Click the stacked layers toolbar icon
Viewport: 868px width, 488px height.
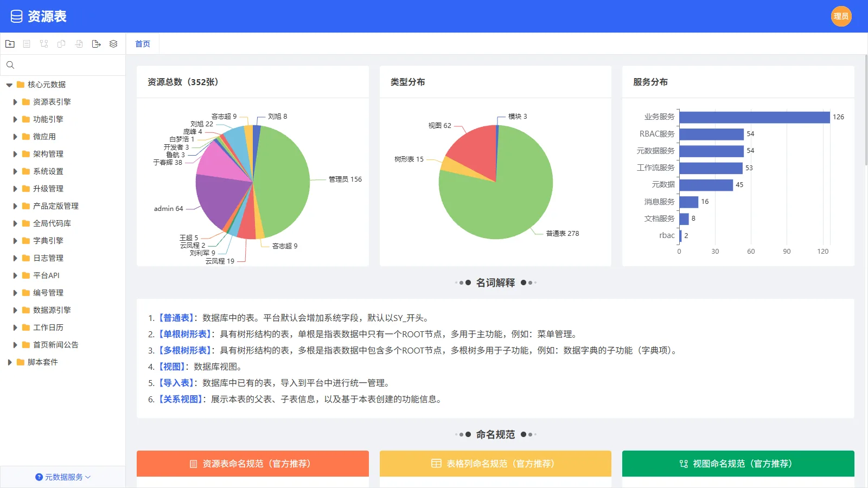point(113,44)
